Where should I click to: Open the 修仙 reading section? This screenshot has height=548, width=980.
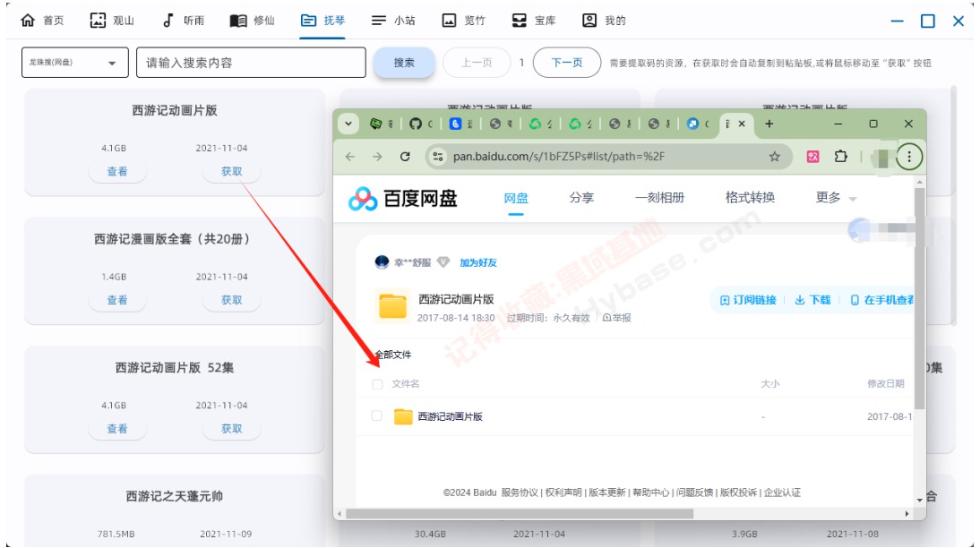253,20
